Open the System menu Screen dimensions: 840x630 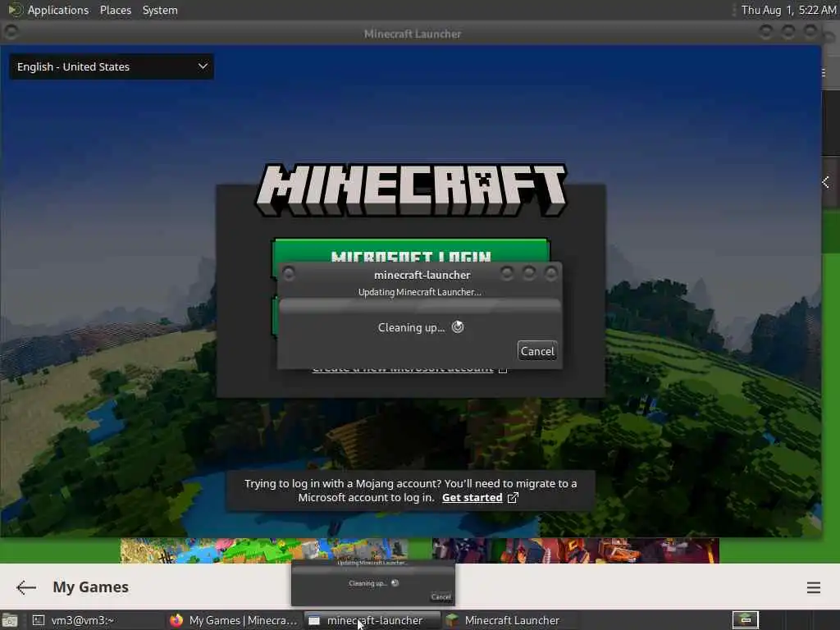160,10
